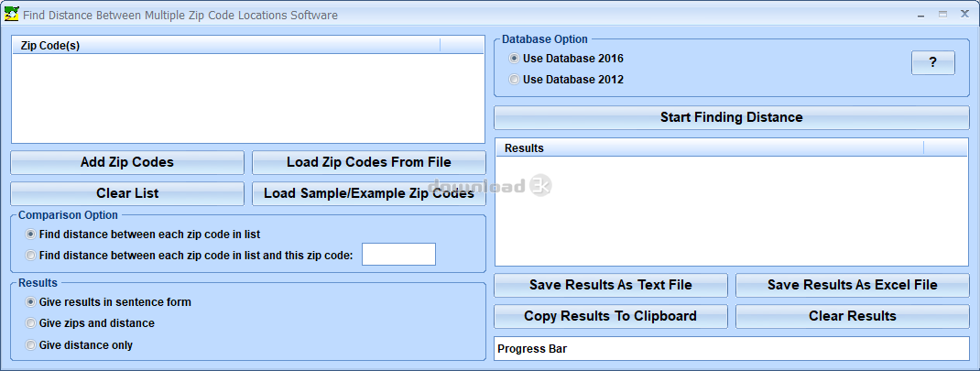The image size is (980, 371).
Task: Open help with the ? button
Action: click(x=933, y=62)
